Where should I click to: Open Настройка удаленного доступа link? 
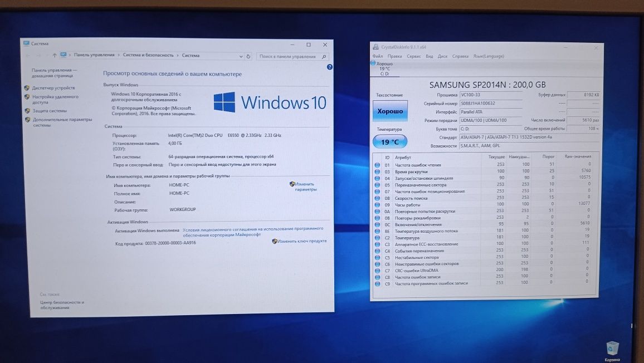(55, 99)
